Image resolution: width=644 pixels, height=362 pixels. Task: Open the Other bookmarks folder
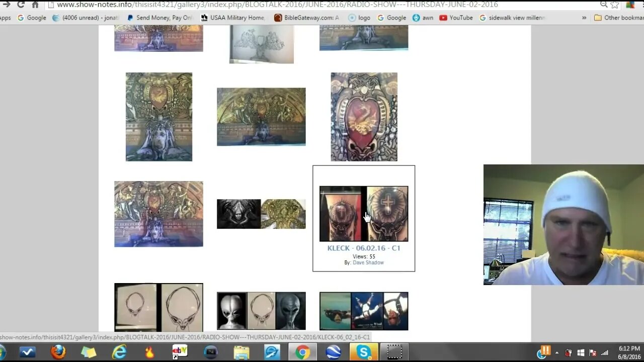619,18
